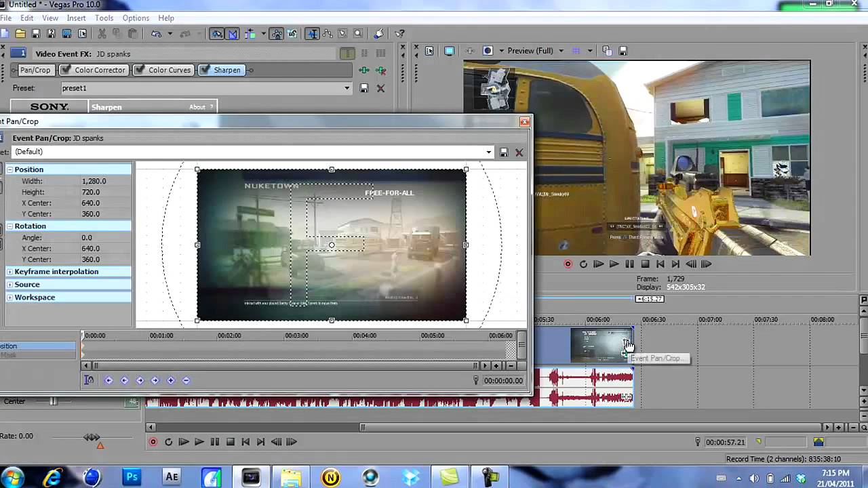
Task: Click the Create Keyframe plus button
Action: (171, 380)
